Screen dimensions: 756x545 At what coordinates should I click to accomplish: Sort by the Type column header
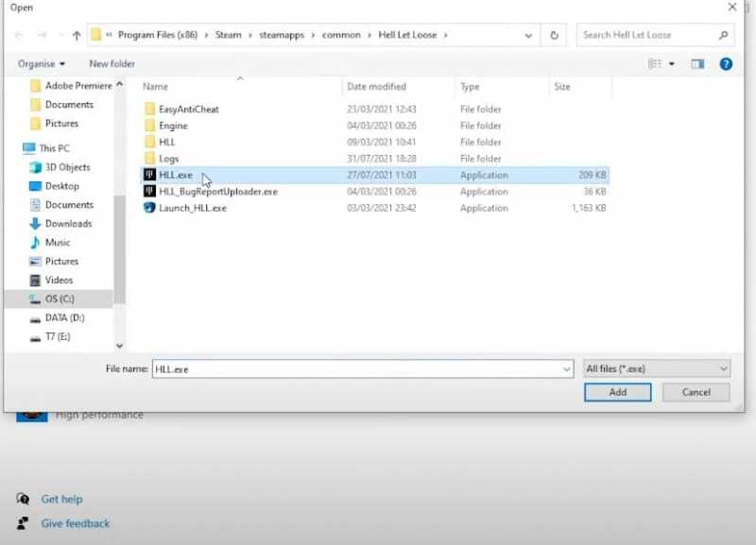470,87
